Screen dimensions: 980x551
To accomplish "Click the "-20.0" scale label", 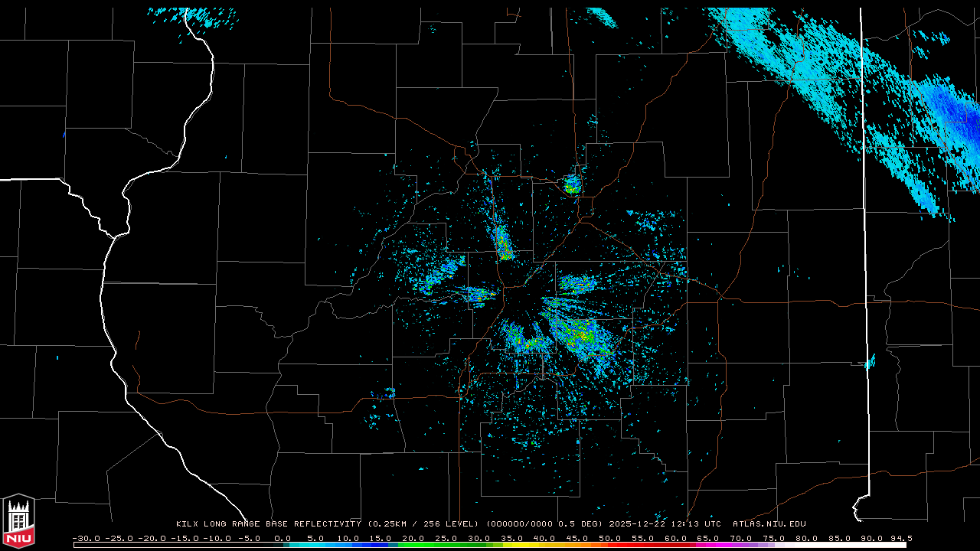I will (152, 538).
